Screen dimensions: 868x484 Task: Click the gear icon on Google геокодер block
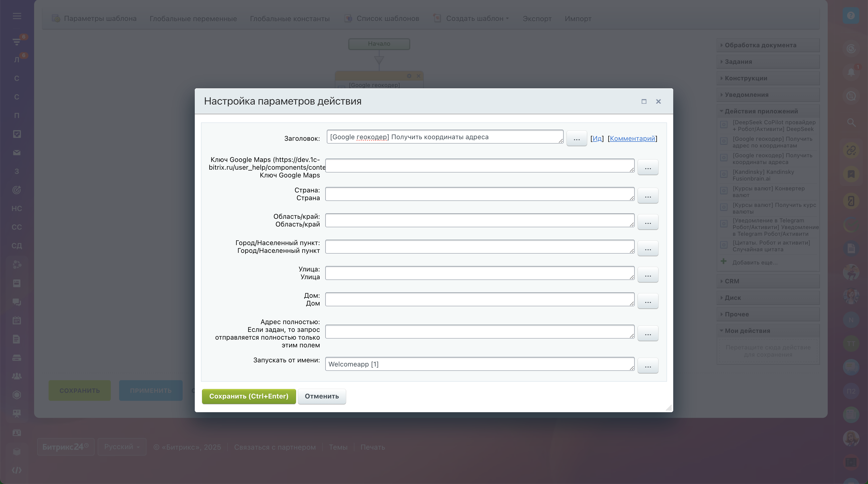pos(409,76)
